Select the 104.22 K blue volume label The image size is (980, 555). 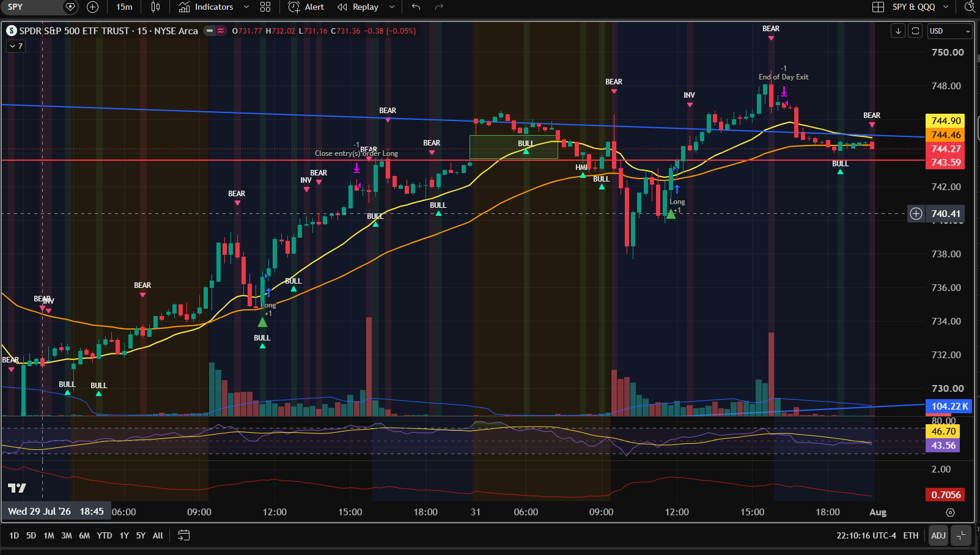click(949, 406)
